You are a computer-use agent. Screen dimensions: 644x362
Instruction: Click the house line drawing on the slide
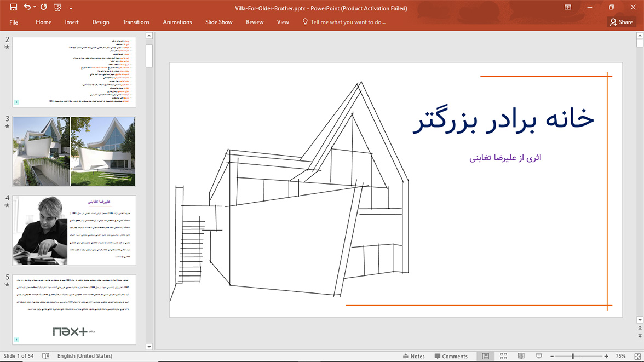(290, 192)
